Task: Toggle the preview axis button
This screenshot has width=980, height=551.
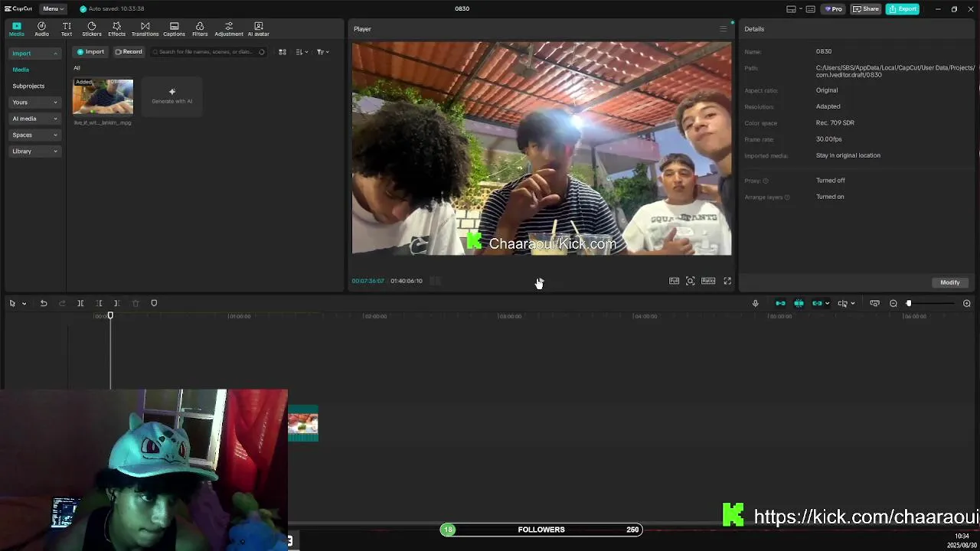Action: coord(843,304)
